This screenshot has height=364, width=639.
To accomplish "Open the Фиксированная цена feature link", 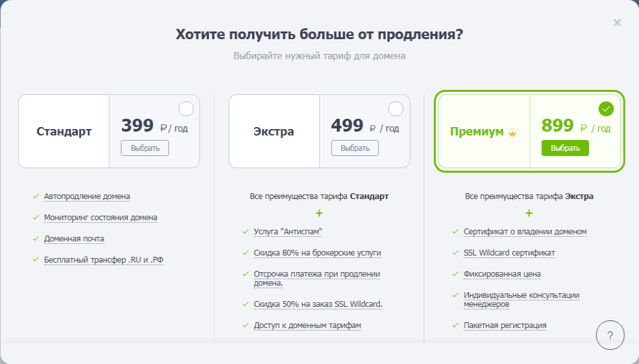I will click(502, 274).
